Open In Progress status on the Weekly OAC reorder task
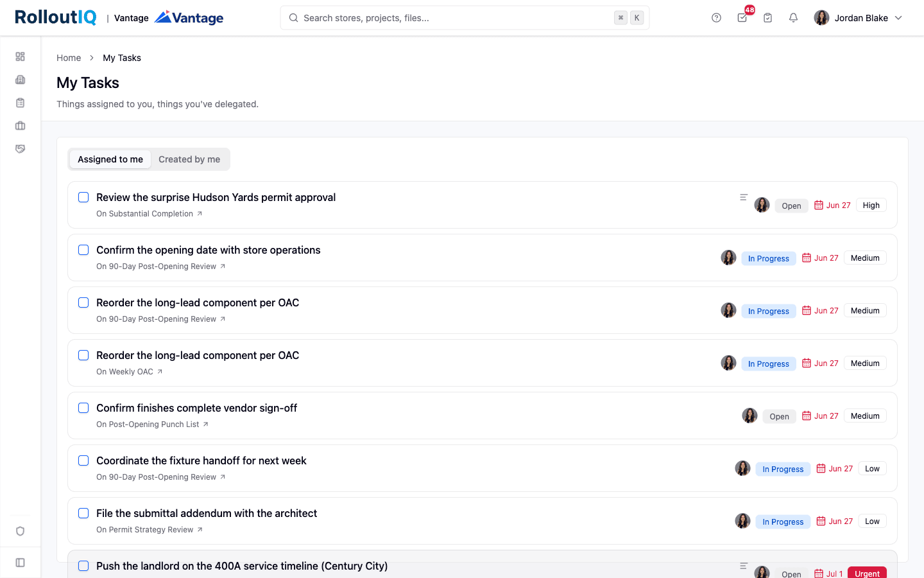The image size is (924, 578). click(x=769, y=363)
